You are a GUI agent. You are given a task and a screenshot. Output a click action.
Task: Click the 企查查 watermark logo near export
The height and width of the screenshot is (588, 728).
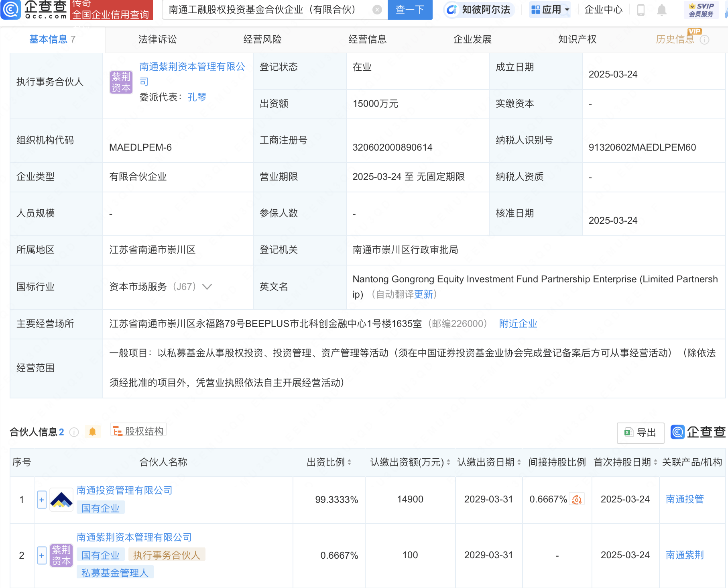pos(698,432)
